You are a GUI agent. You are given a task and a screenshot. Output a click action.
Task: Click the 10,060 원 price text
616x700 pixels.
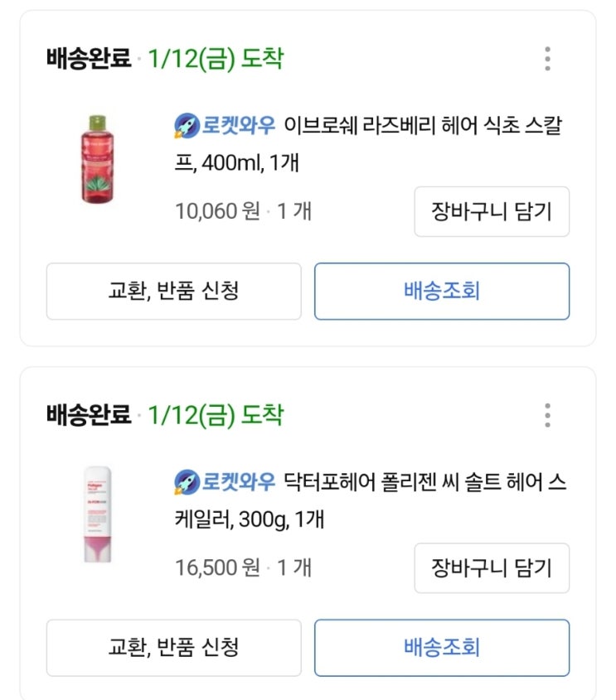click(217, 211)
